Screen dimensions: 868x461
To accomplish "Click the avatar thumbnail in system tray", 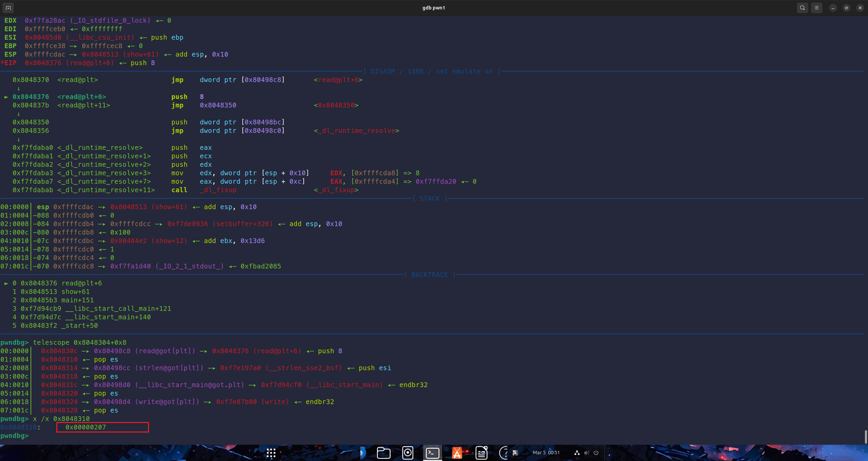I will [x=515, y=453].
